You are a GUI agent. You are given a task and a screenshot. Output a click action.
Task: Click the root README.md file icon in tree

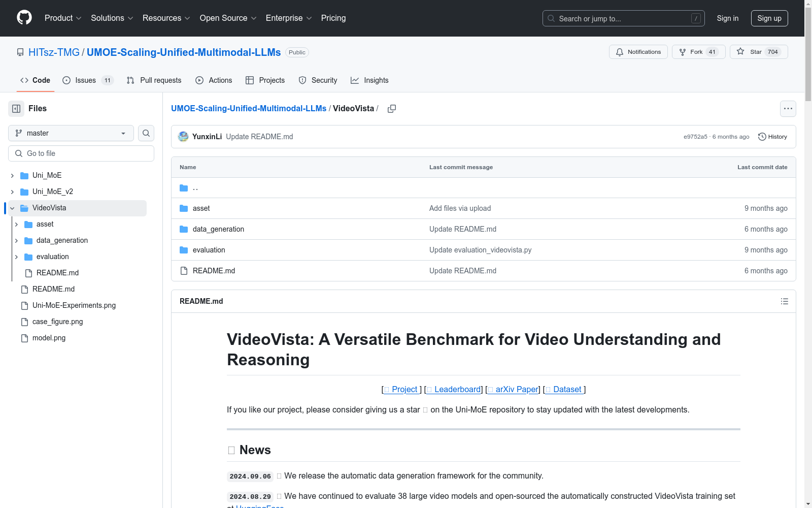24,289
